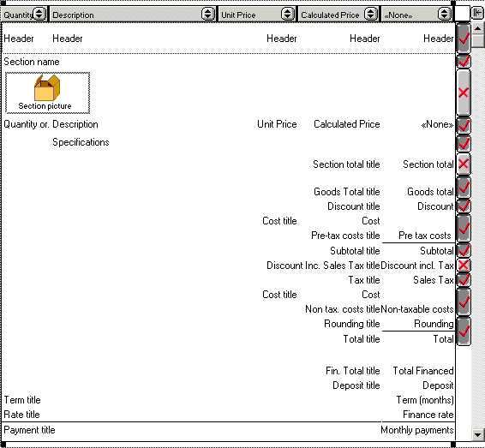Click the scroll down arrow

pos(478,434)
